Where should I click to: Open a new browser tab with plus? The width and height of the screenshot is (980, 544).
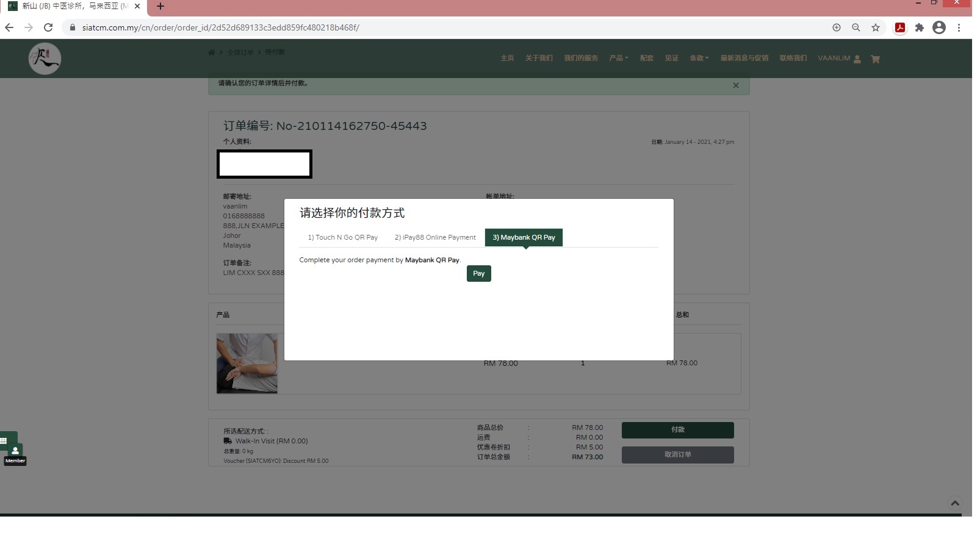[160, 6]
